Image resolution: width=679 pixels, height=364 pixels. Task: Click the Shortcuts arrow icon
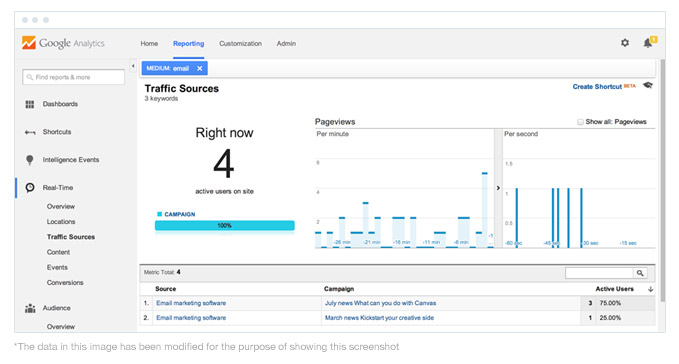pos(30,132)
